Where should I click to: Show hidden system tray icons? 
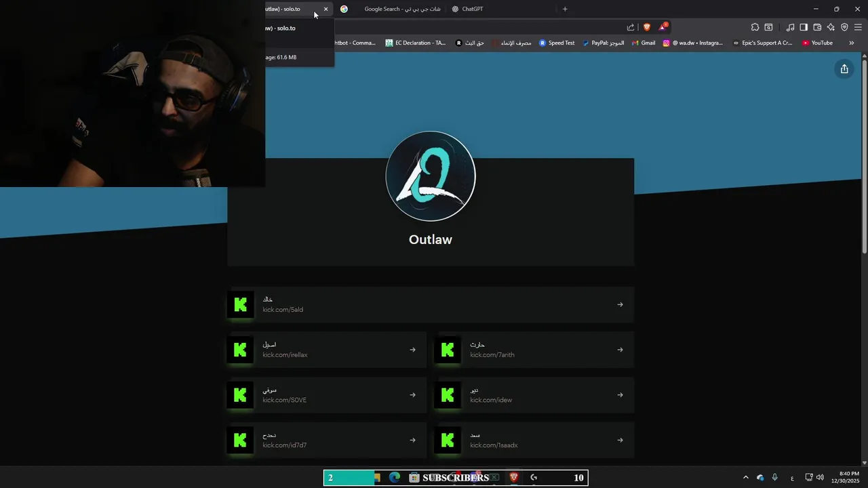click(745, 478)
